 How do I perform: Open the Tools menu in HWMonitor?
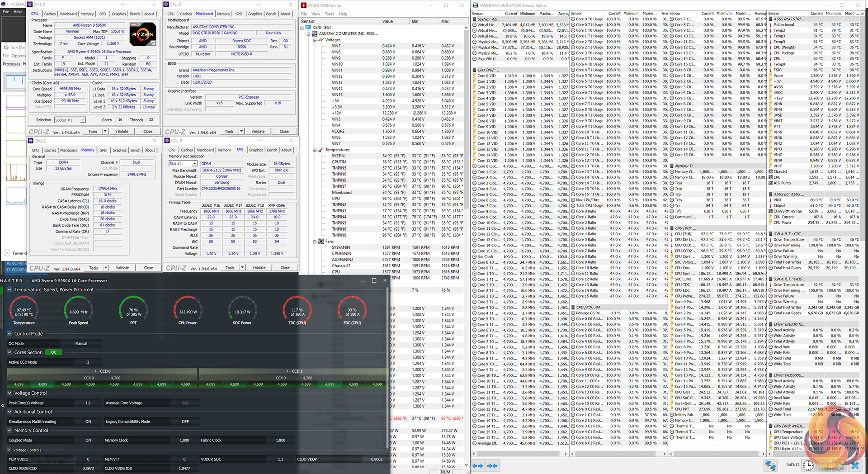pos(329,14)
